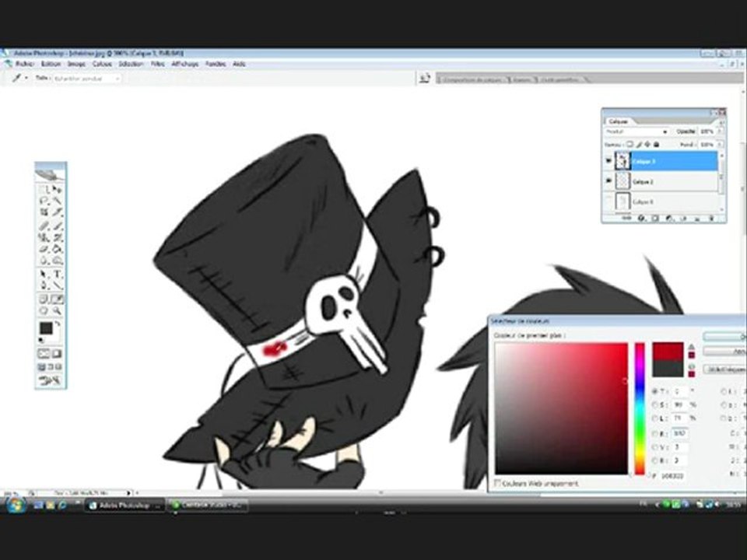Select the Healing Brush tool

44,226
